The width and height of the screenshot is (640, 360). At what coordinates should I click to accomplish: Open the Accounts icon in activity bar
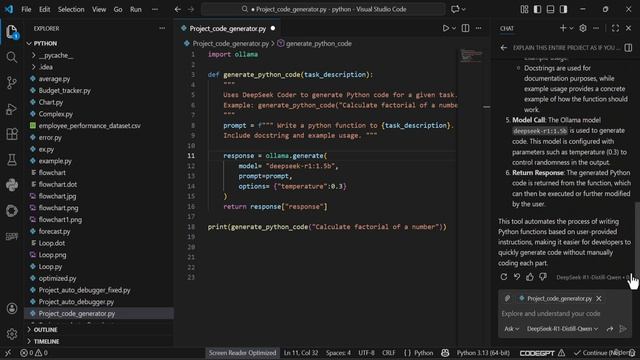tap(12, 309)
